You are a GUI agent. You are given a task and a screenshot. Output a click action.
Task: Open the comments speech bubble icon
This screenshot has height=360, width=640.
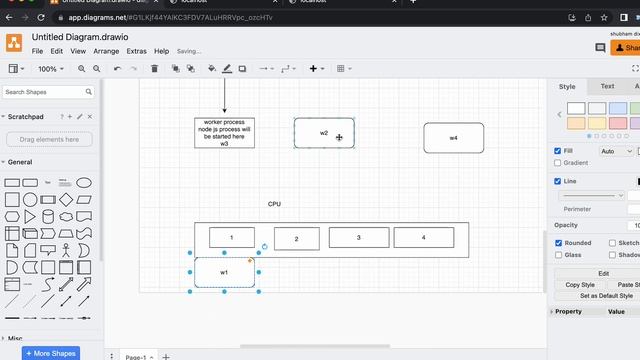600,48
